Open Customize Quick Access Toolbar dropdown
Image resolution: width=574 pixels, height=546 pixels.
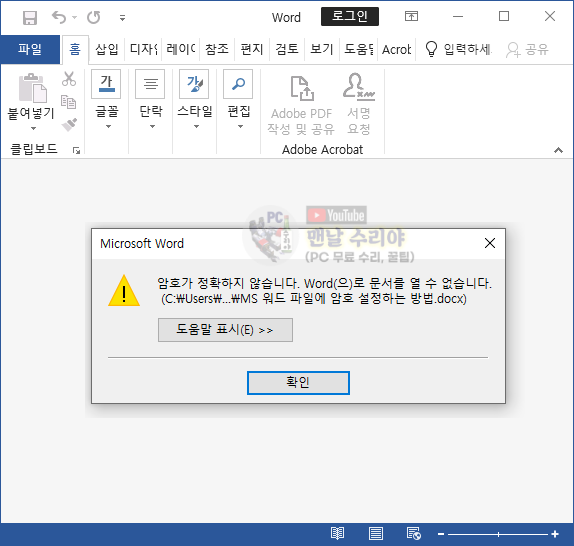122,18
